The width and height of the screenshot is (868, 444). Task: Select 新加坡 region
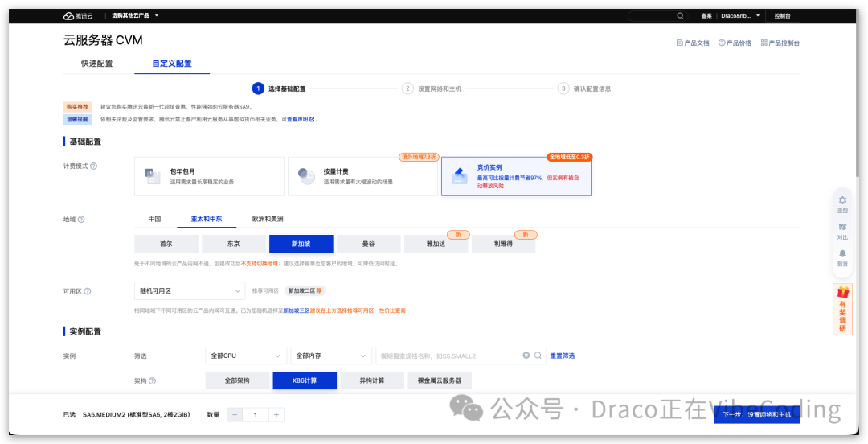pyautogui.click(x=301, y=244)
